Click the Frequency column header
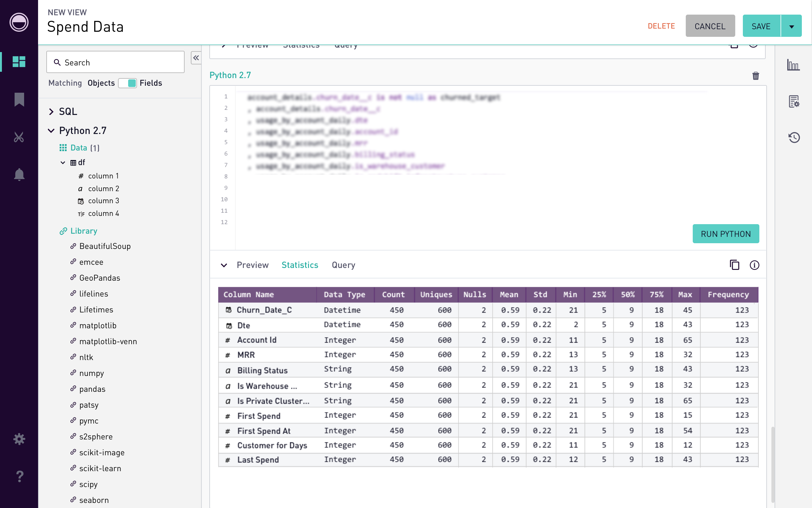This screenshot has height=508, width=812. (729, 295)
